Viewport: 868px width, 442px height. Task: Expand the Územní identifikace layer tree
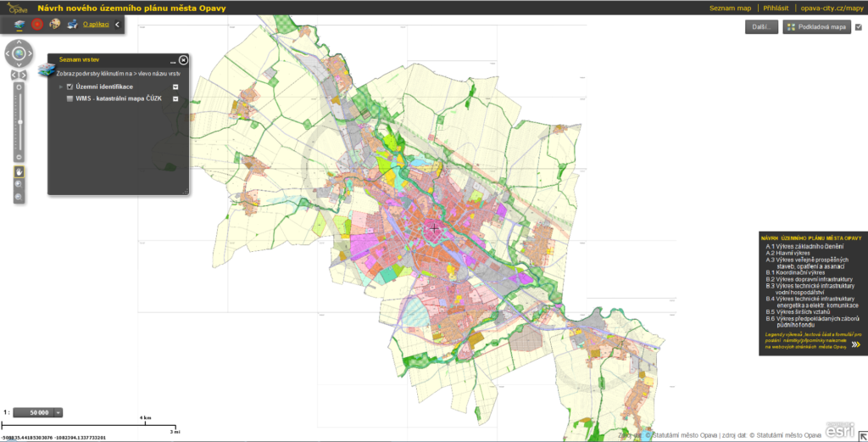pos(61,87)
